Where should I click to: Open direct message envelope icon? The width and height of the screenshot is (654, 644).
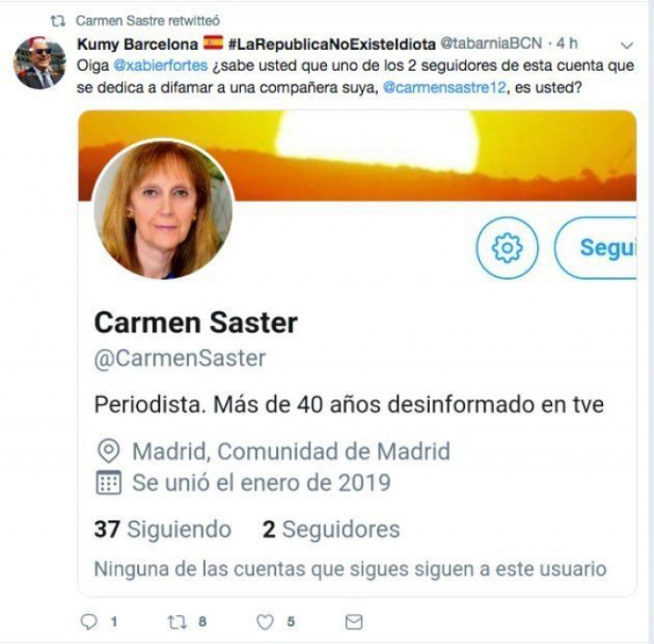(354, 622)
